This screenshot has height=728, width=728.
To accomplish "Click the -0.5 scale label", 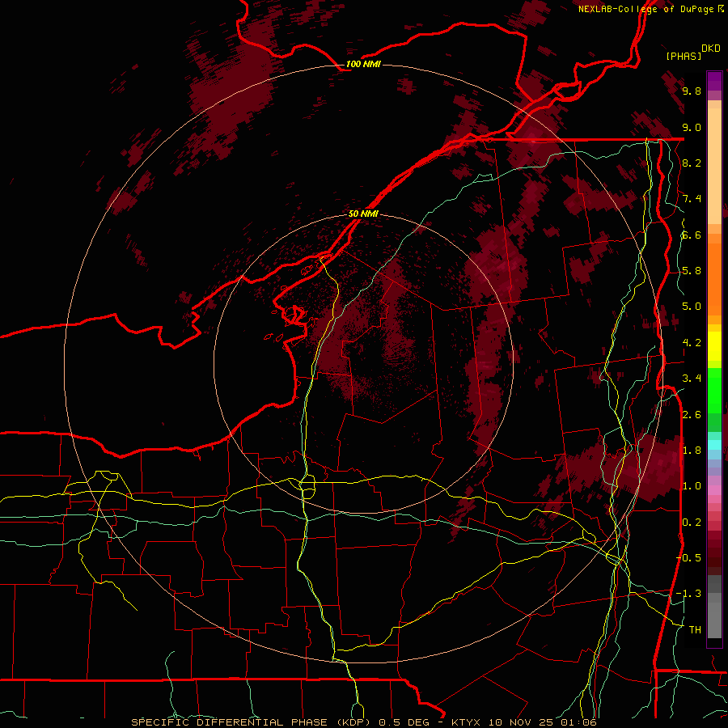I will tap(689, 558).
